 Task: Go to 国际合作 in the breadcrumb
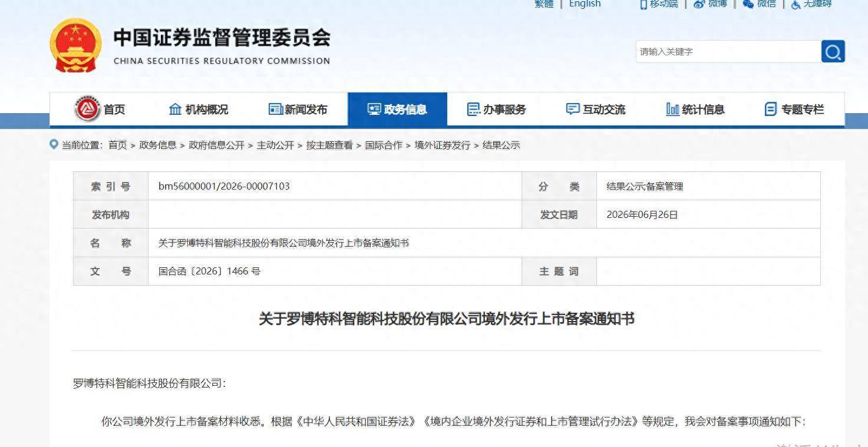384,145
